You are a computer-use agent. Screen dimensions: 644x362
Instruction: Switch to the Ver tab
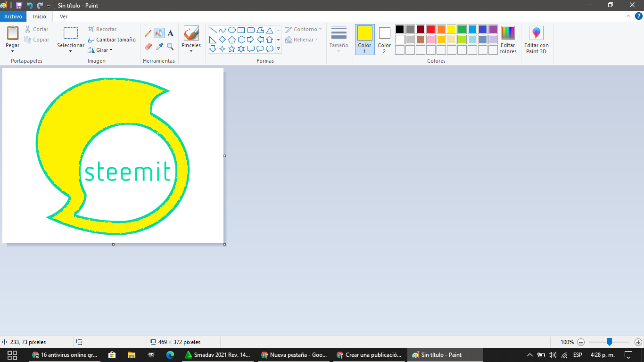coord(64,16)
